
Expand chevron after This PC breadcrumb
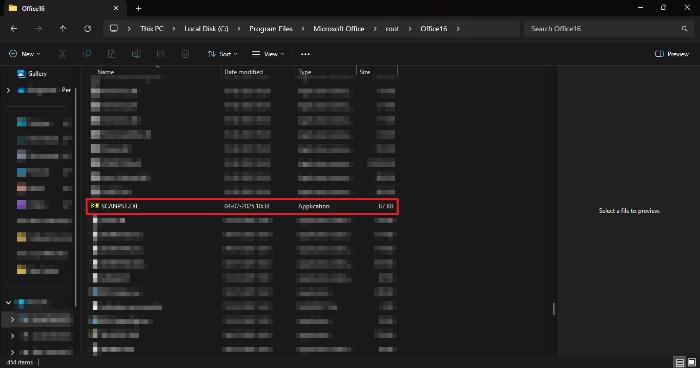coord(174,29)
